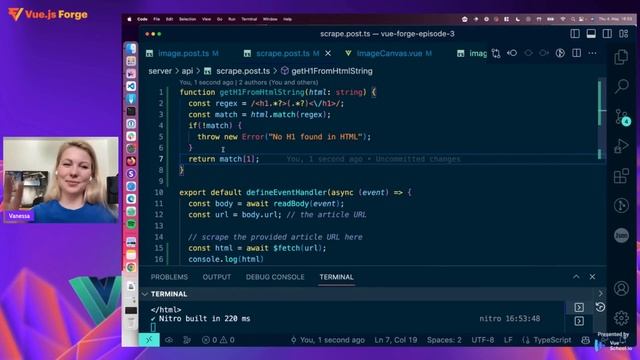This screenshot has height=360, width=640.
Task: Select the second terminal instance icon
Action: click(x=579, y=321)
